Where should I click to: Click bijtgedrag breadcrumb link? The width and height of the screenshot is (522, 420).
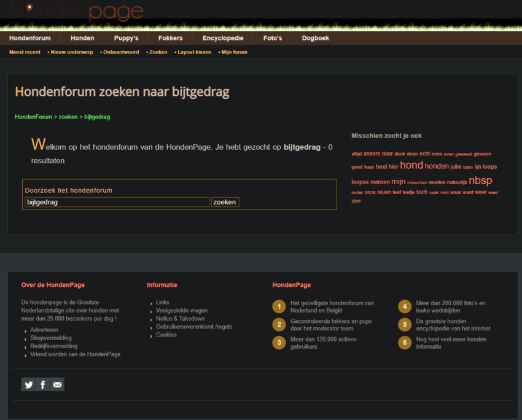coord(97,117)
